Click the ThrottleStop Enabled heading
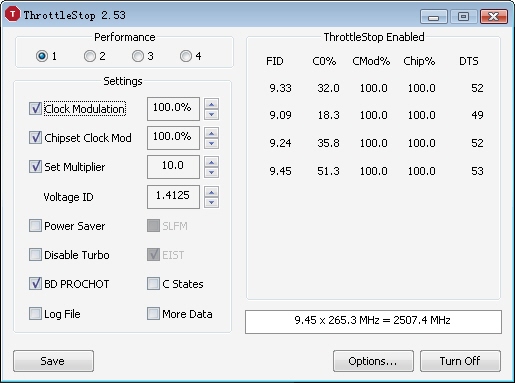Screen dimensions: 515x383 pyautogui.click(x=374, y=37)
